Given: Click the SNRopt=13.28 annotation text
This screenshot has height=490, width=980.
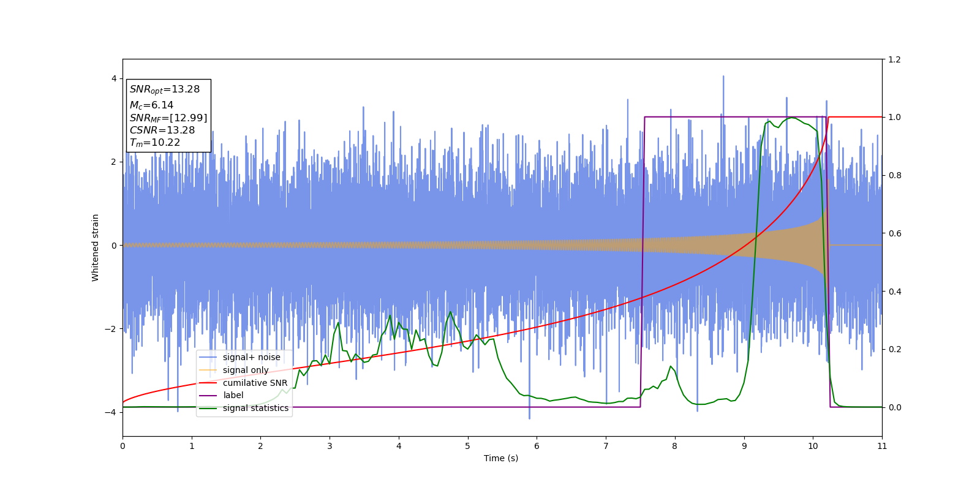Looking at the screenshot, I should (165, 89).
